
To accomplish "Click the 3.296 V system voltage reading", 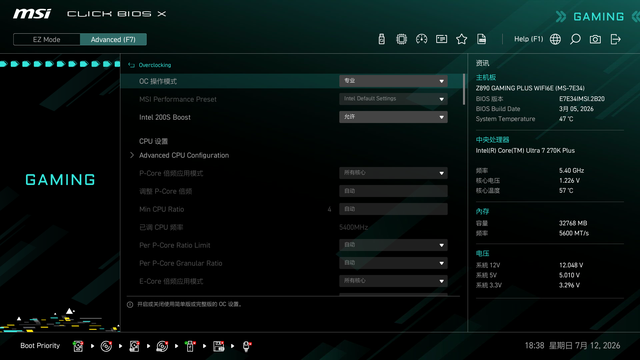I will (x=569, y=285).
